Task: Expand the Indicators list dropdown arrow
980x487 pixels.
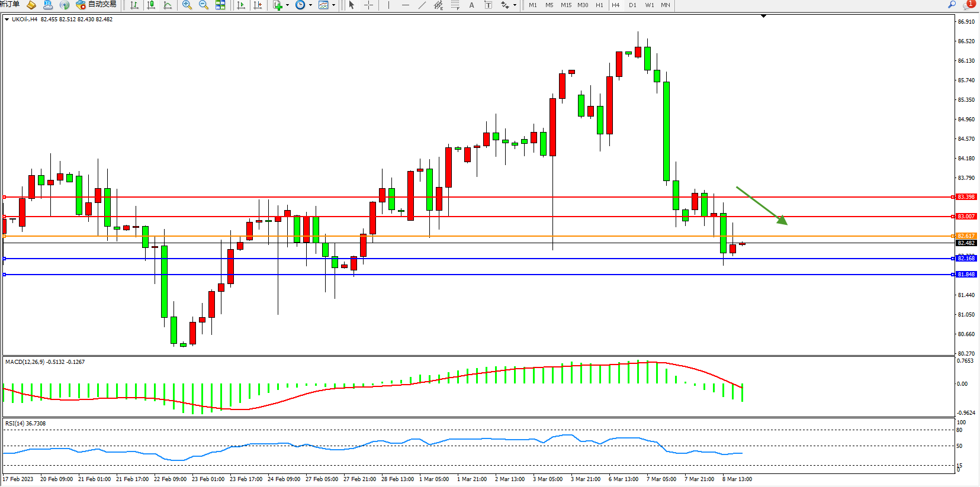Action: pyautogui.click(x=287, y=5)
